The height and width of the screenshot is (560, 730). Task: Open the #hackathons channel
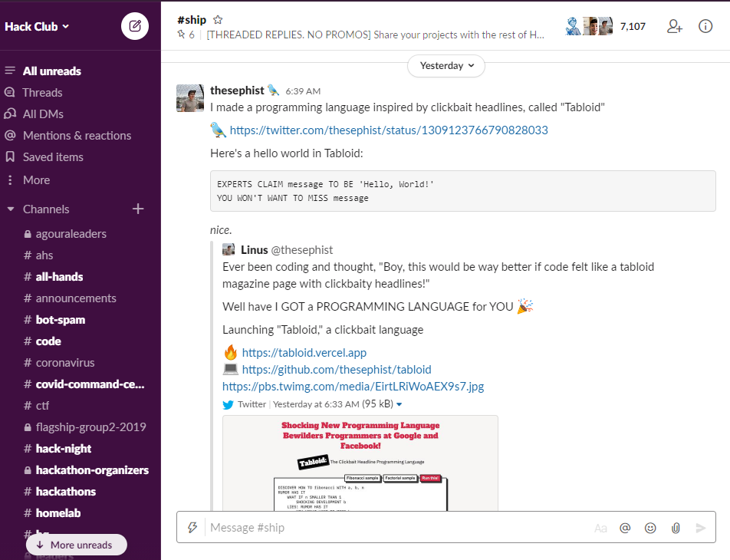tap(66, 491)
